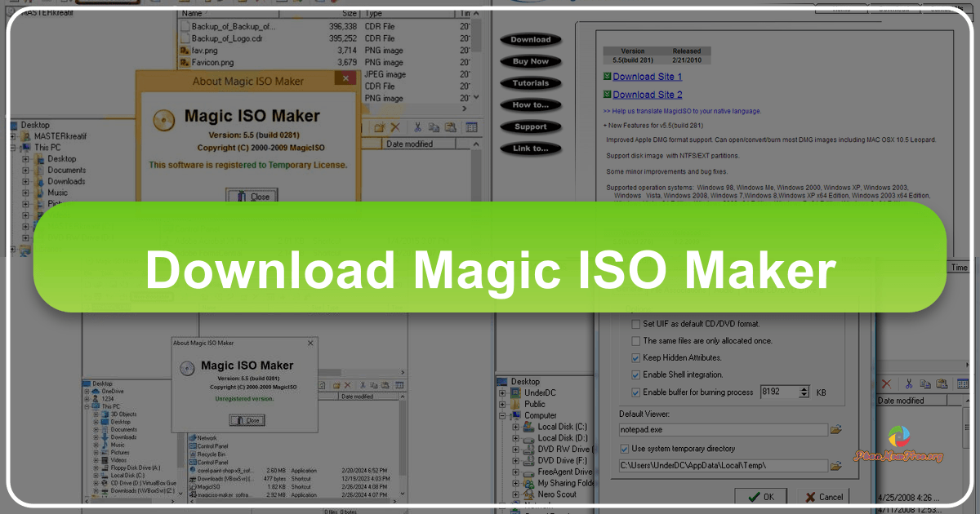
Task: Select the How to... sidebar item
Action: [531, 104]
